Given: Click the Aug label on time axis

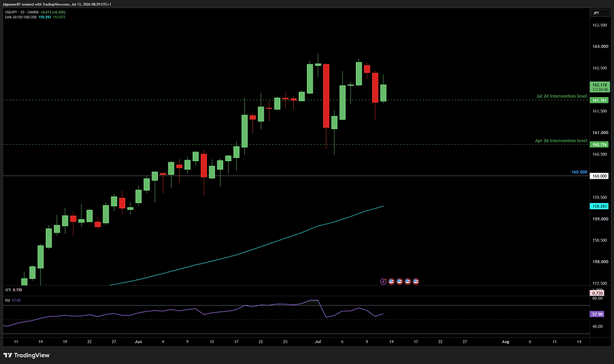Looking at the screenshot, I should (x=506, y=341).
